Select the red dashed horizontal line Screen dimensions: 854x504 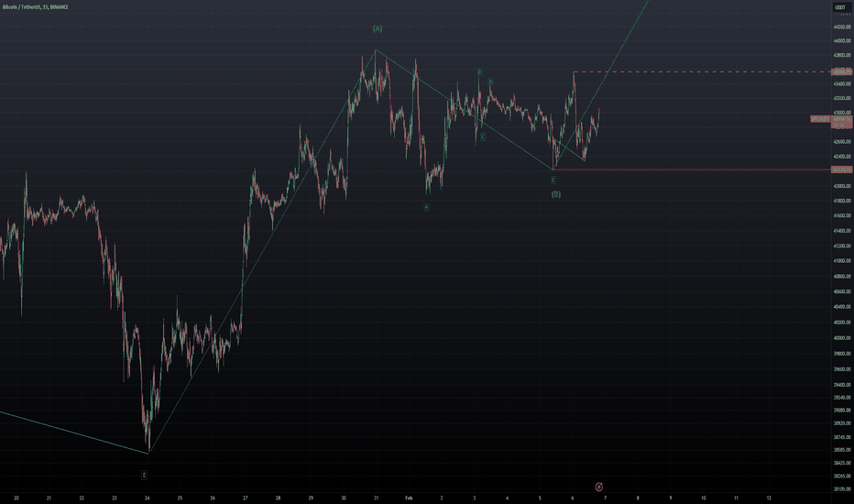point(703,71)
